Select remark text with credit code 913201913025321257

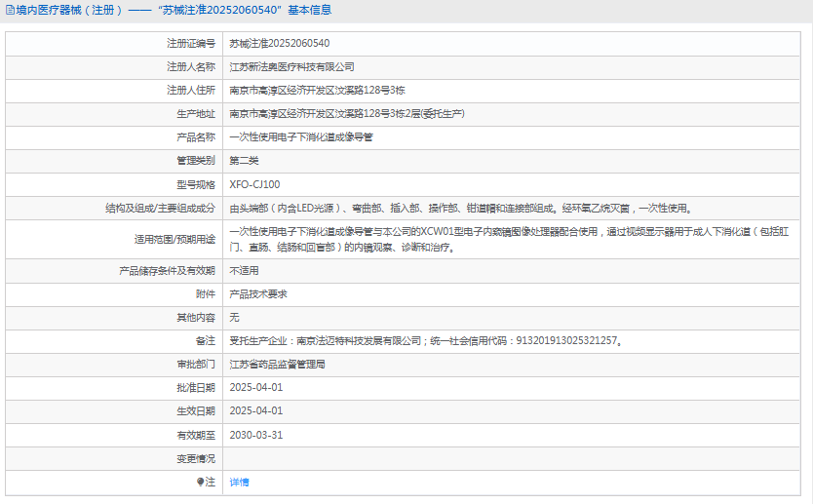click(426, 340)
